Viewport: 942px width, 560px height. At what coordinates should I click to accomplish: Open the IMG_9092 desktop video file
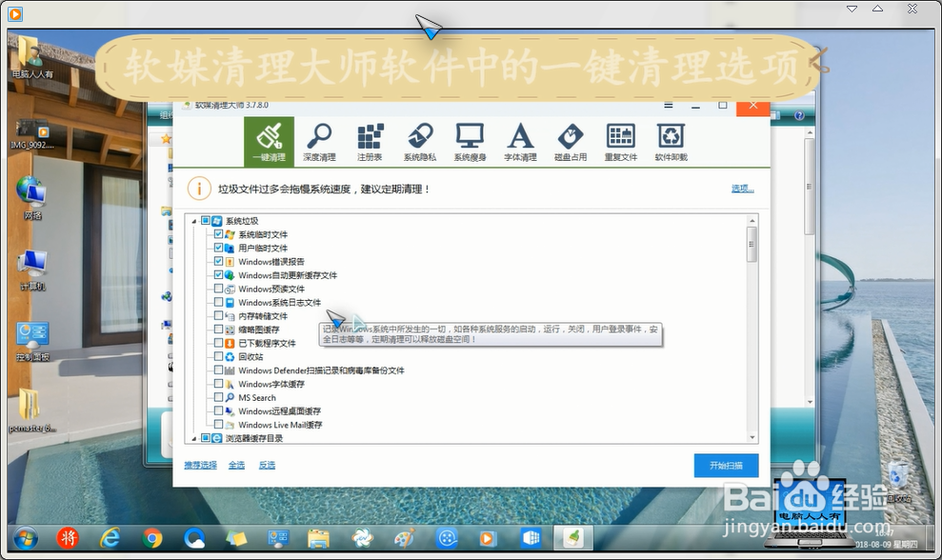tap(32, 133)
